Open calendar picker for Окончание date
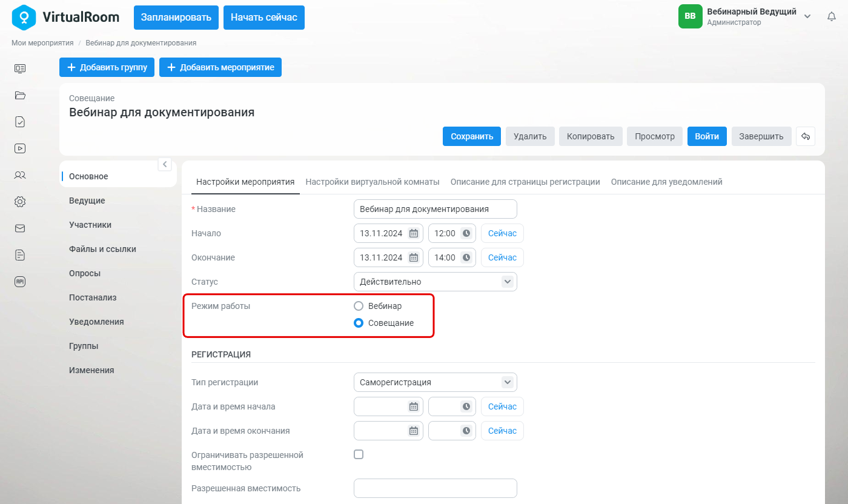The width and height of the screenshot is (848, 504). point(414,257)
